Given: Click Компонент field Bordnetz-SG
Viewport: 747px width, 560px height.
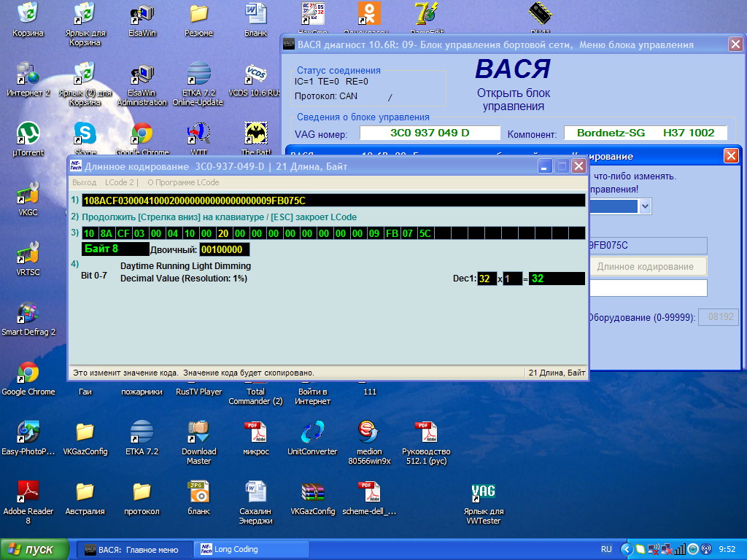Looking at the screenshot, I should [646, 133].
